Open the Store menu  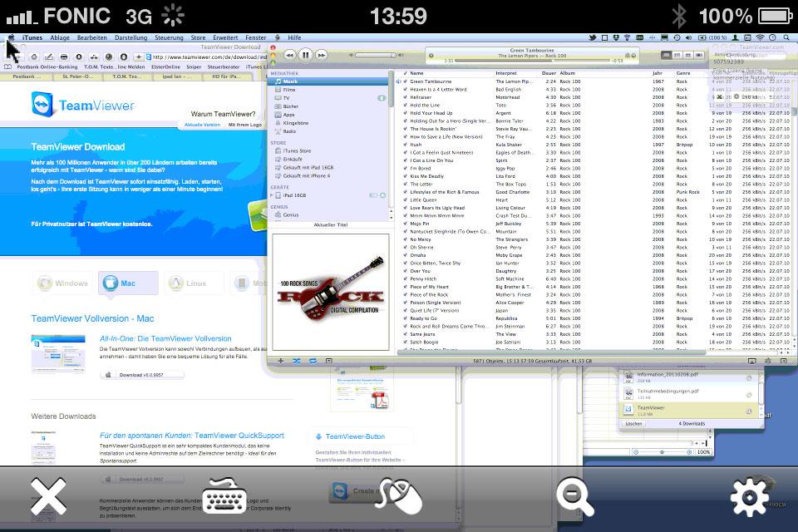(198, 37)
